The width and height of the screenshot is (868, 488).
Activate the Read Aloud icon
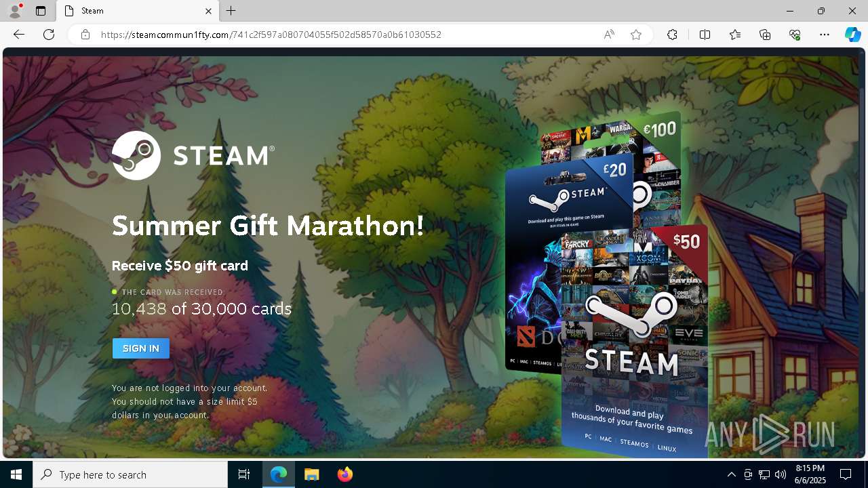pos(609,35)
